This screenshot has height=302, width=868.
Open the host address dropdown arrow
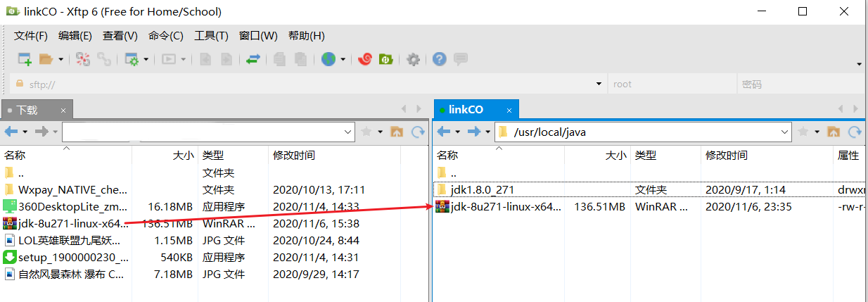(x=599, y=84)
